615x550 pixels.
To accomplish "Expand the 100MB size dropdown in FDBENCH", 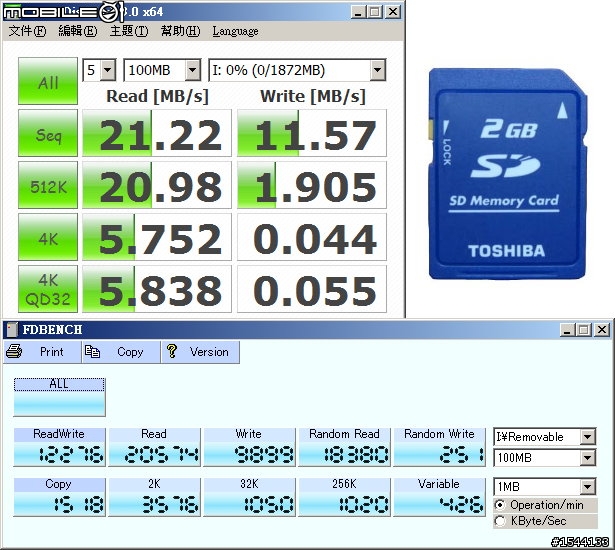I will click(588, 457).
